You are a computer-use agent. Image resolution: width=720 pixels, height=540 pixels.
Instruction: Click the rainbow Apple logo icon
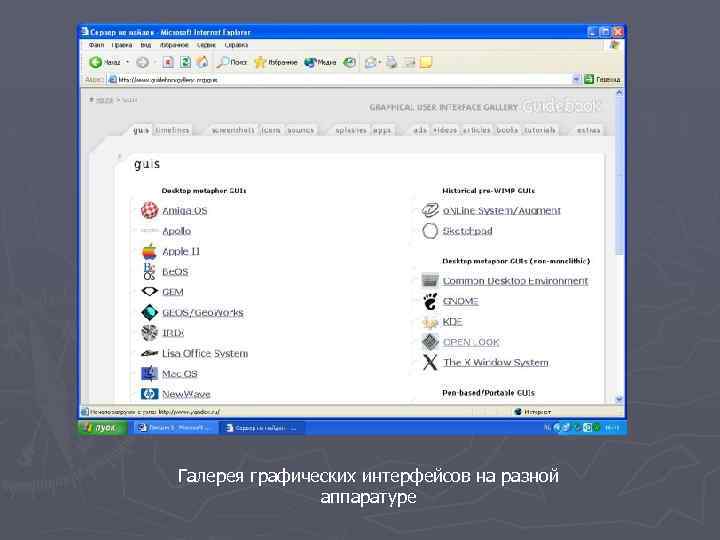149,251
